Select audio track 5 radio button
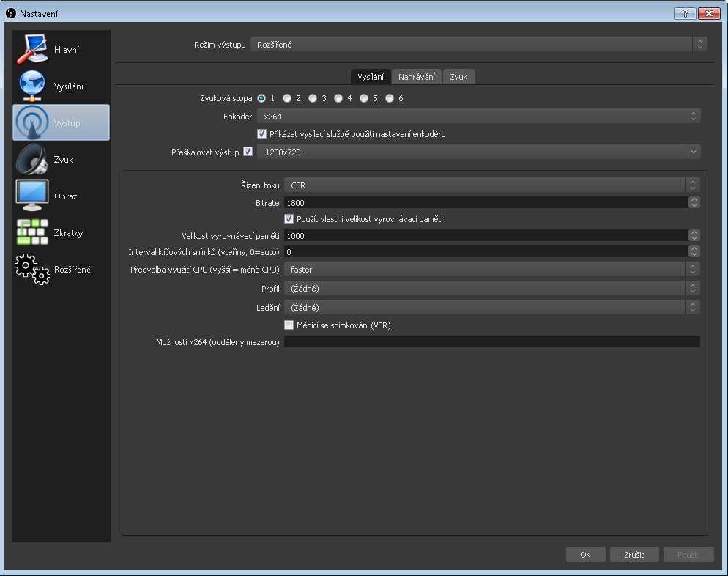This screenshot has height=576, width=728. pos(363,98)
